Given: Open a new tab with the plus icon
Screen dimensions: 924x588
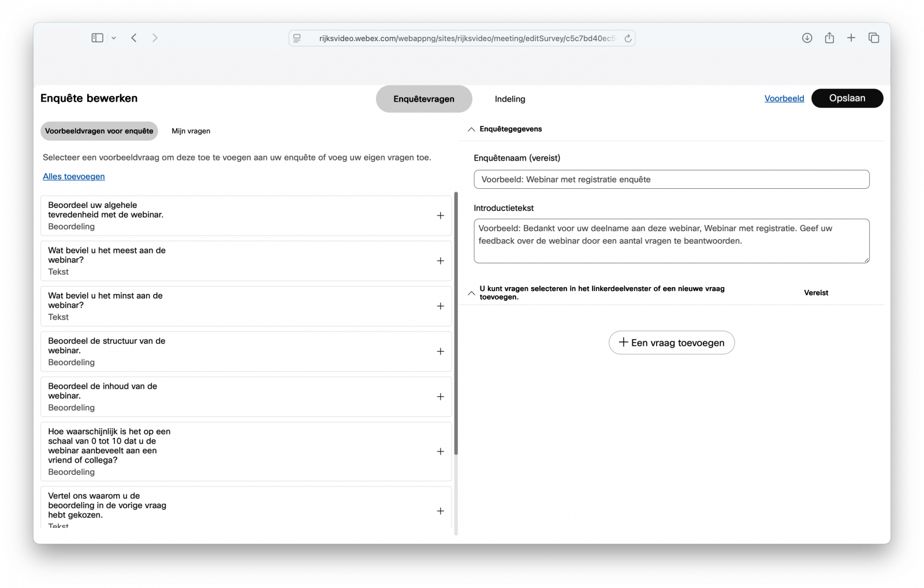Looking at the screenshot, I should (851, 37).
